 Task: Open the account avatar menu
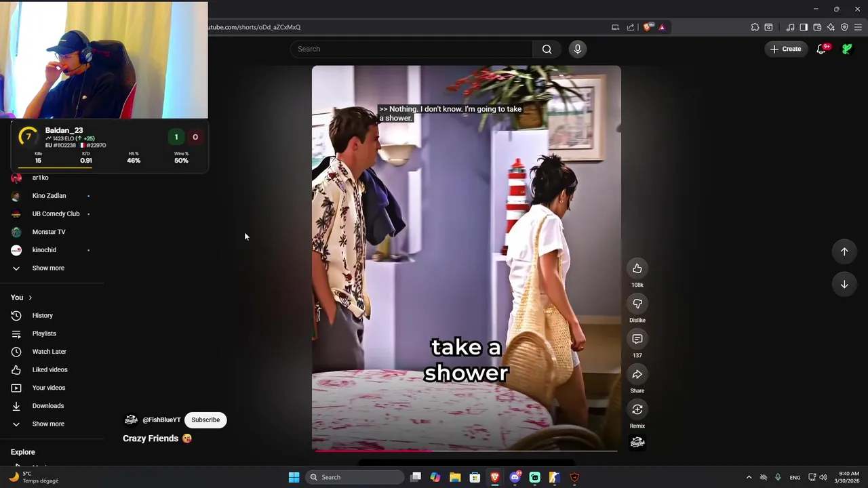coord(847,49)
